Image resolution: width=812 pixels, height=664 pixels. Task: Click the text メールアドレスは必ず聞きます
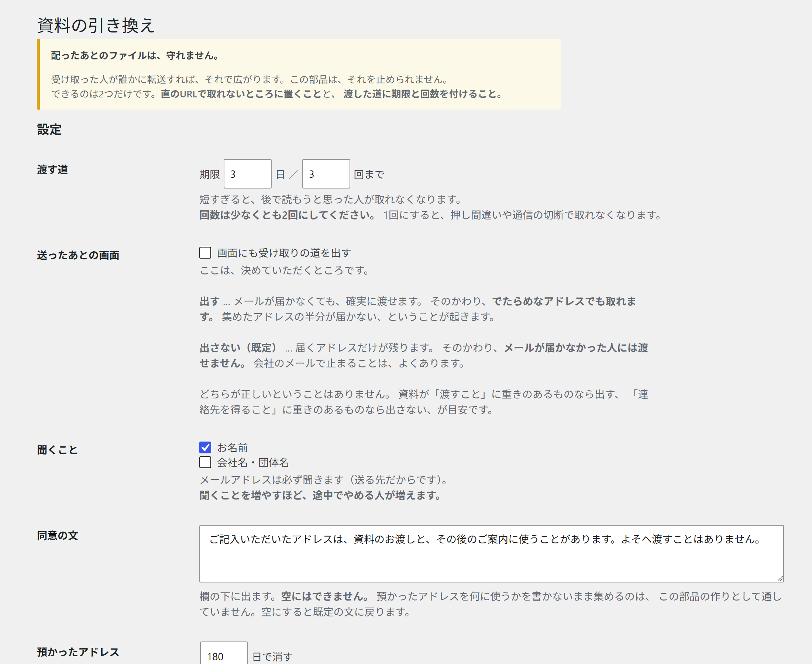point(272,480)
